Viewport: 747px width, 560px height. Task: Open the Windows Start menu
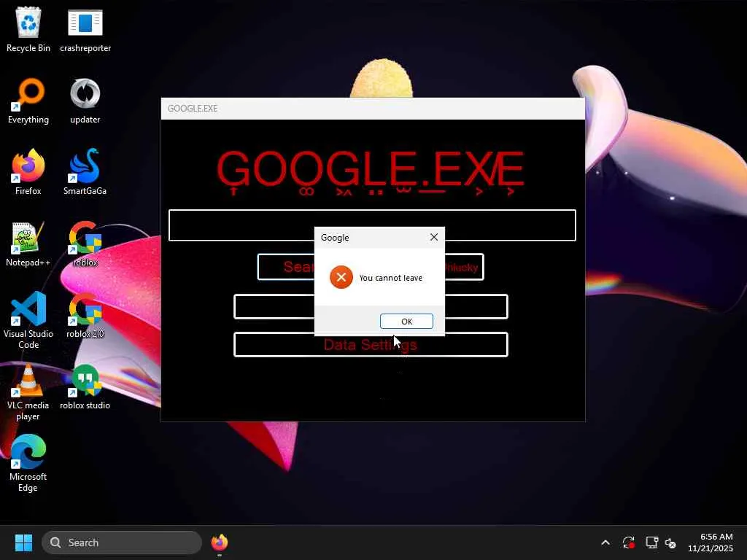click(x=23, y=542)
